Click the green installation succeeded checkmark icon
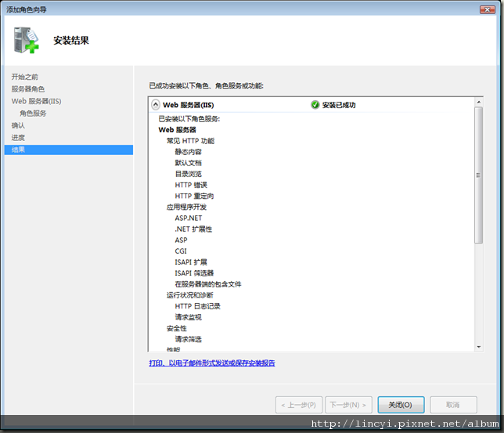The image size is (504, 433). click(315, 105)
